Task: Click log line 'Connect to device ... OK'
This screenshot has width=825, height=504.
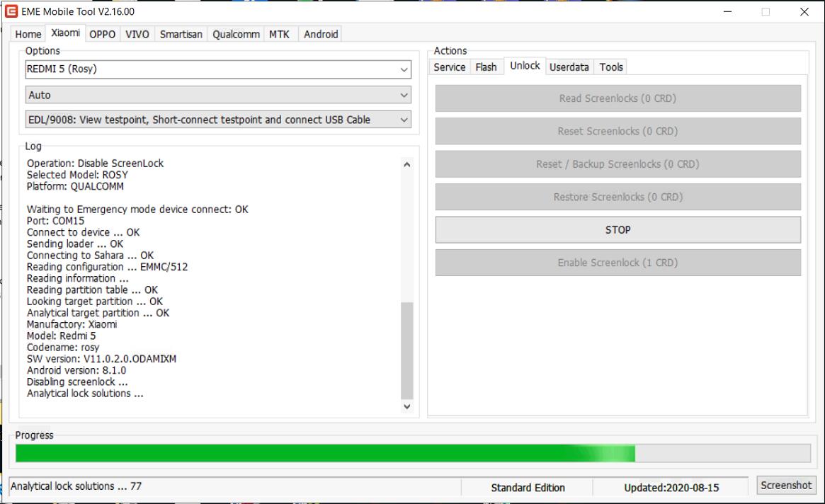Action: coord(83,233)
